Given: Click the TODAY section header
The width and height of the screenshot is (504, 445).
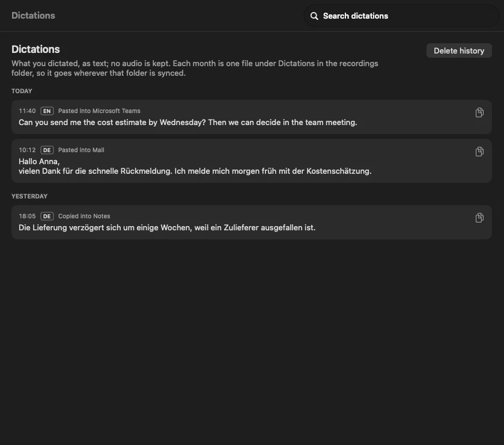Looking at the screenshot, I should pyautogui.click(x=22, y=91).
